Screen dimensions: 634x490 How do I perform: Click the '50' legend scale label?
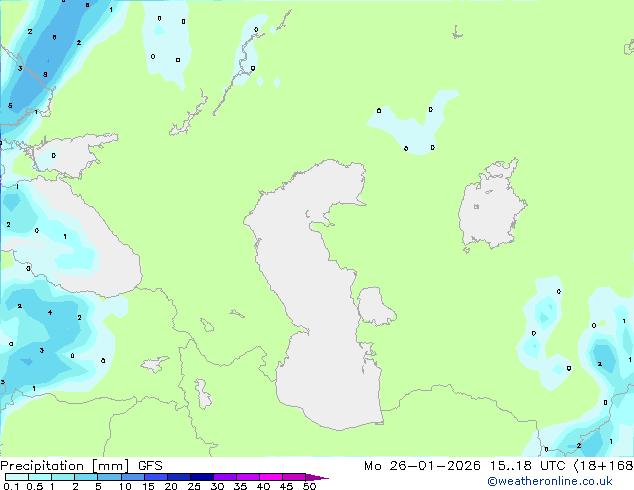point(309,486)
